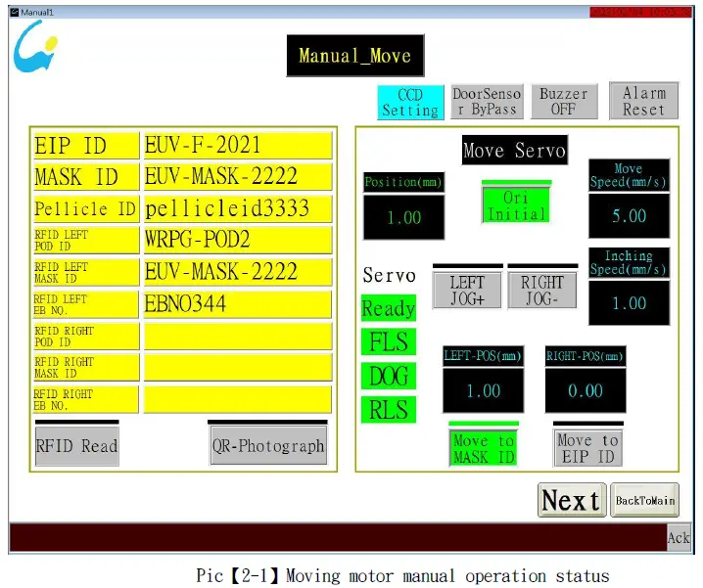This screenshot has height=588, width=703.
Task: Click Move to EIP ID
Action: 587,449
